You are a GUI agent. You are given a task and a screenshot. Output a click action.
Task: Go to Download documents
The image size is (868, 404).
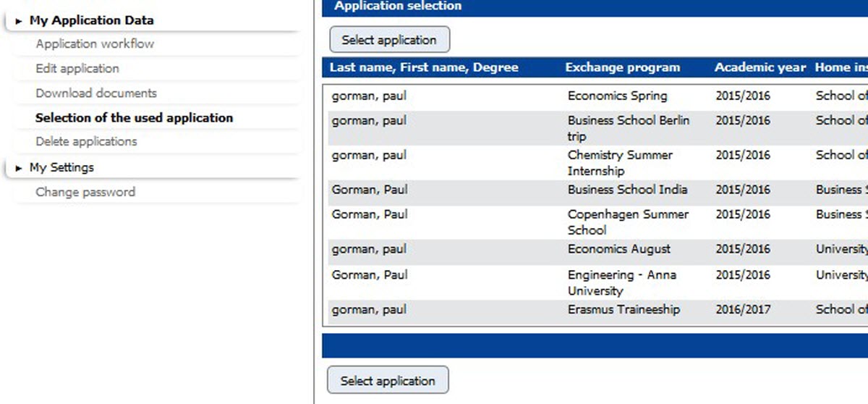[96, 93]
